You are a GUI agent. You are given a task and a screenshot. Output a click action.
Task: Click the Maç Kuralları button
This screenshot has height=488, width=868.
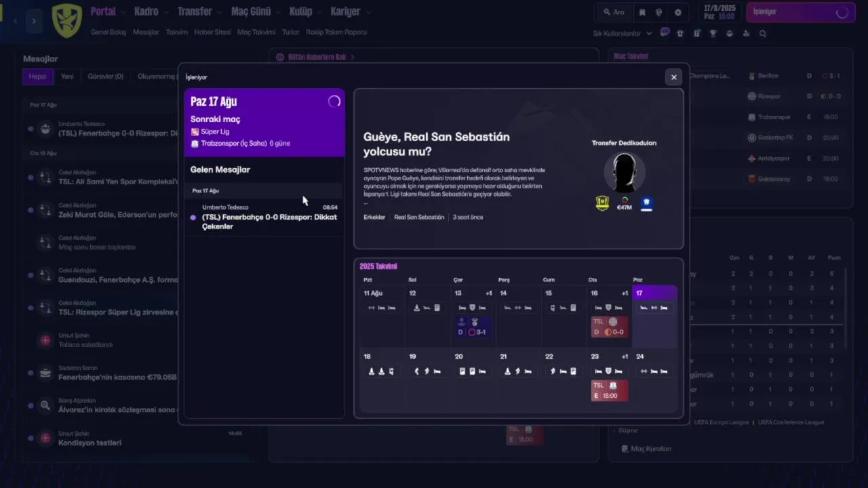(646, 449)
